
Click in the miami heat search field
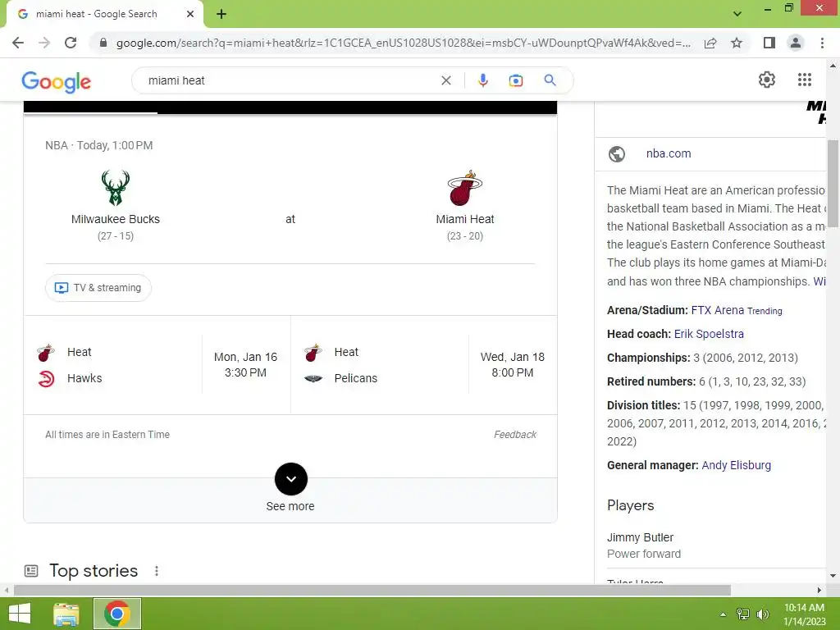click(x=290, y=80)
